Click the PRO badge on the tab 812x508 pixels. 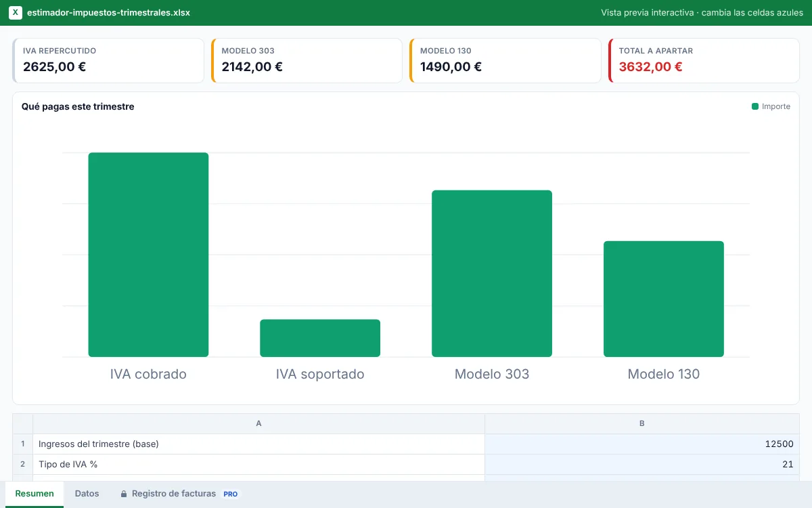[231, 494]
